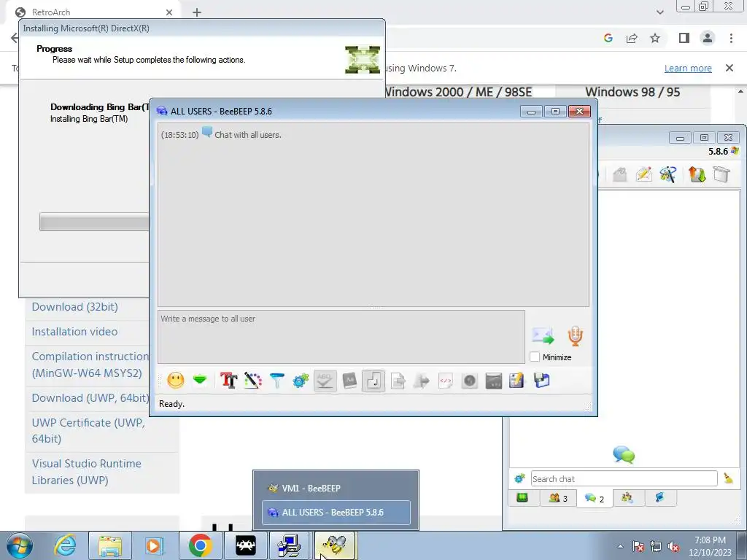Screen dimensions: 747x560
Task: Click the greyed send folder arrow icon
Action: [422, 381]
